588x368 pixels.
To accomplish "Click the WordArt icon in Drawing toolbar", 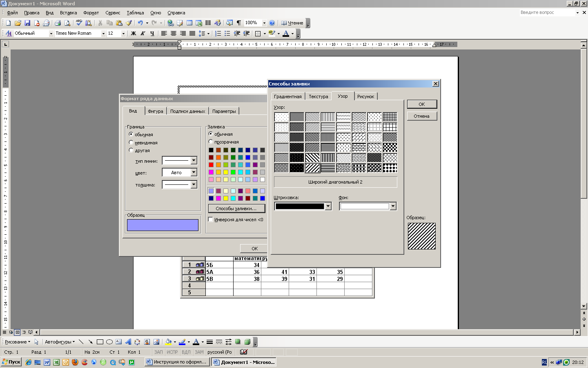I will 128,342.
